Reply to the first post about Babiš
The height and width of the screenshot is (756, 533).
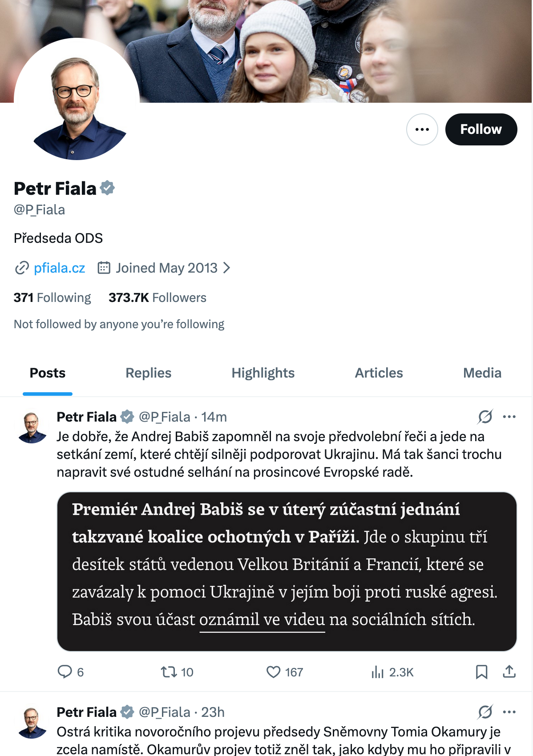click(x=65, y=672)
